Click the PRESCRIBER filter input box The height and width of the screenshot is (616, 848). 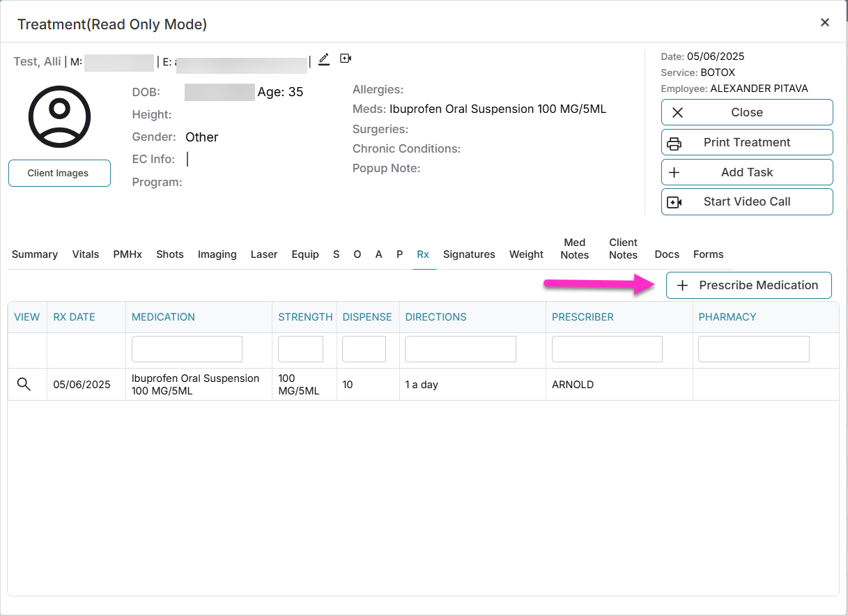pos(606,348)
